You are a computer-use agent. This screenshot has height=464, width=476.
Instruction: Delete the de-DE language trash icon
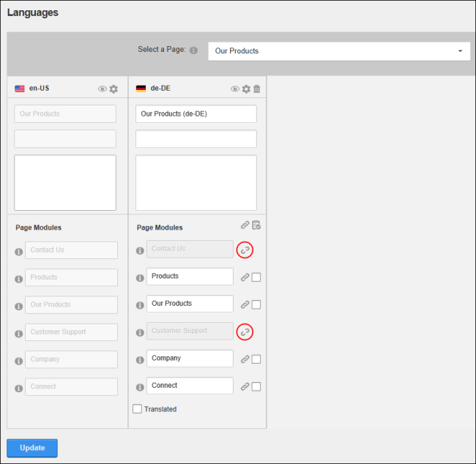(x=257, y=89)
